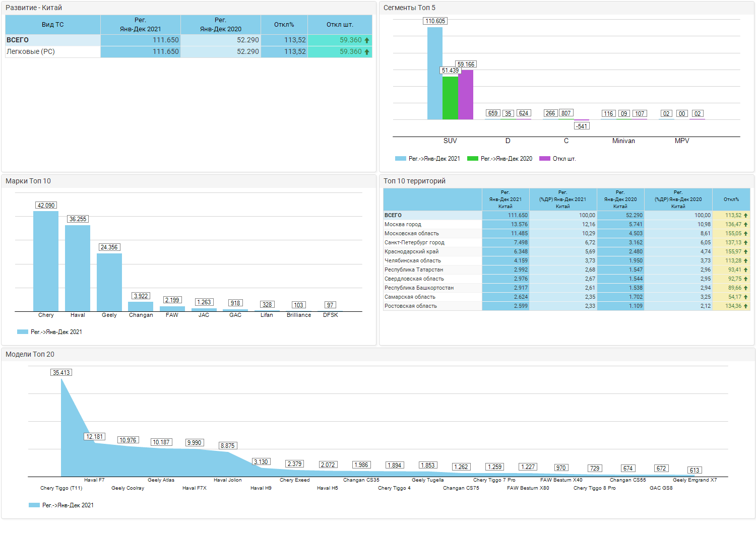Image resolution: width=756 pixels, height=534 pixels.
Task: Click Рег. Янв-Дек 2021 Китай header in territories
Action: coord(506,199)
